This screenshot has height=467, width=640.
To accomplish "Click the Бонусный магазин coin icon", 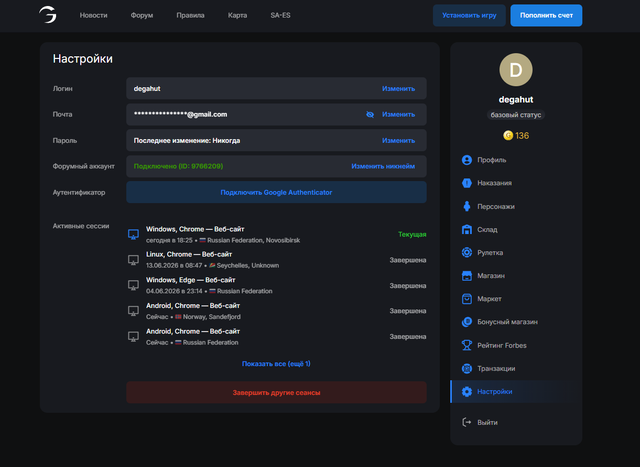I will click(467, 322).
